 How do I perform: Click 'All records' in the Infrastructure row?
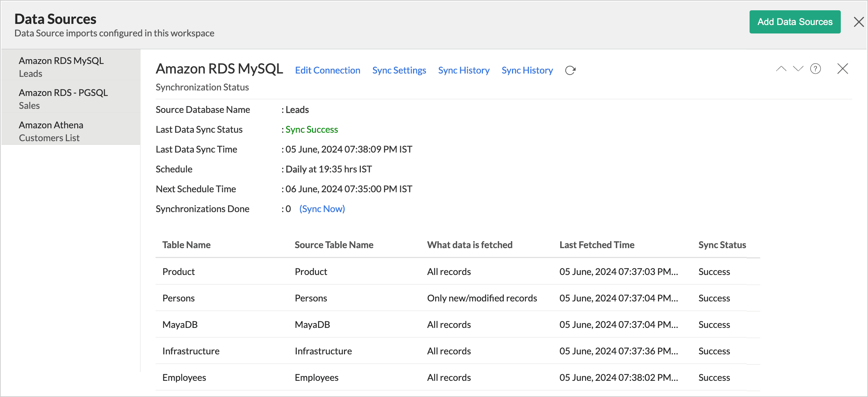tap(449, 351)
